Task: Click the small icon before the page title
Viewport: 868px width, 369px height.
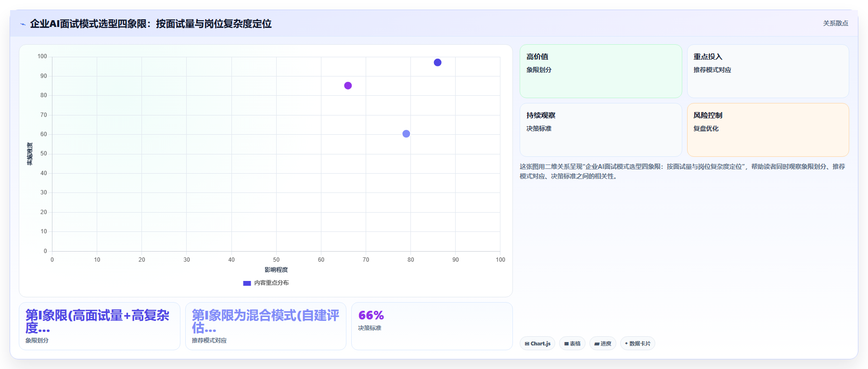Action: point(23,24)
